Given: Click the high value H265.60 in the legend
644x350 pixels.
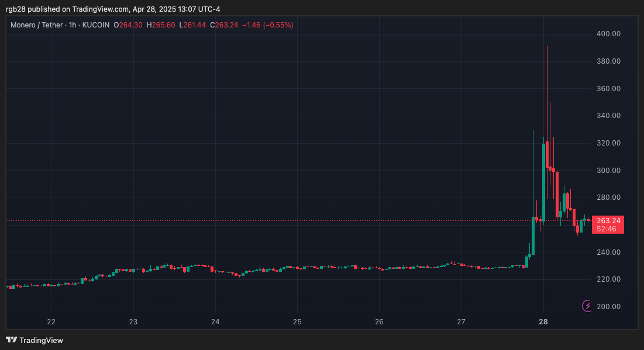Looking at the screenshot, I should pyautogui.click(x=161, y=25).
